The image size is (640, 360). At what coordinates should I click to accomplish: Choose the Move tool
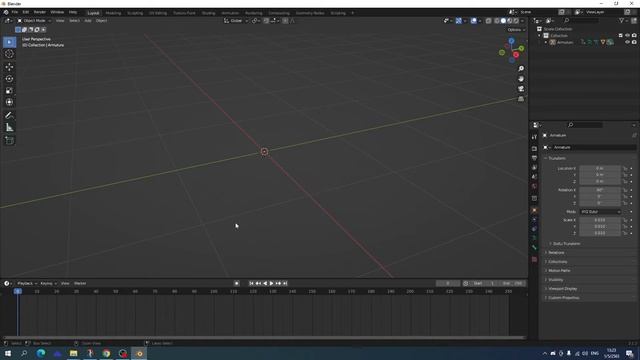pos(9,67)
